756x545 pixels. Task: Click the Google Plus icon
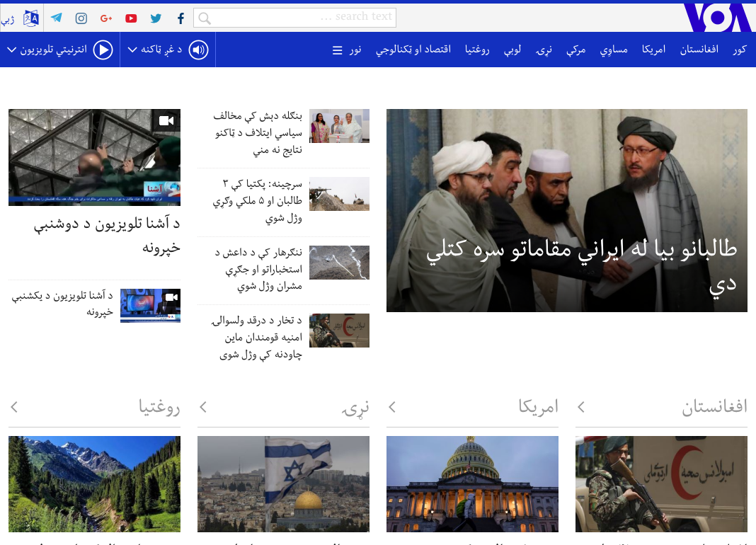(x=106, y=18)
